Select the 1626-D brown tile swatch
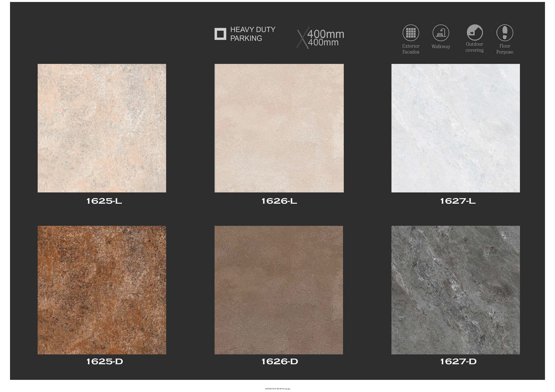This screenshot has width=555, height=392. tap(279, 290)
